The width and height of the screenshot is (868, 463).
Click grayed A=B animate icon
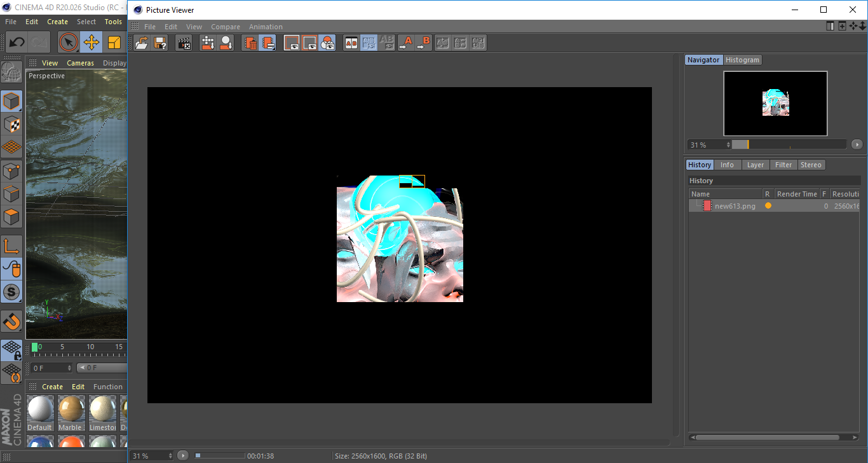461,43
